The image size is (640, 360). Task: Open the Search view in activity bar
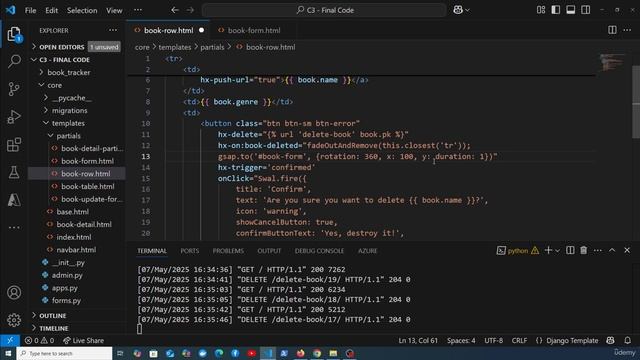(14, 61)
